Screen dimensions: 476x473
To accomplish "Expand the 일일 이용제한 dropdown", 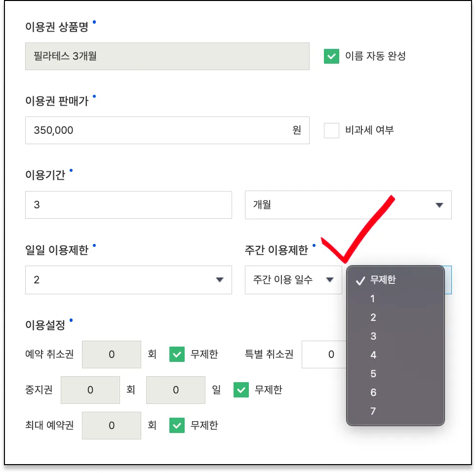I will click(x=128, y=280).
